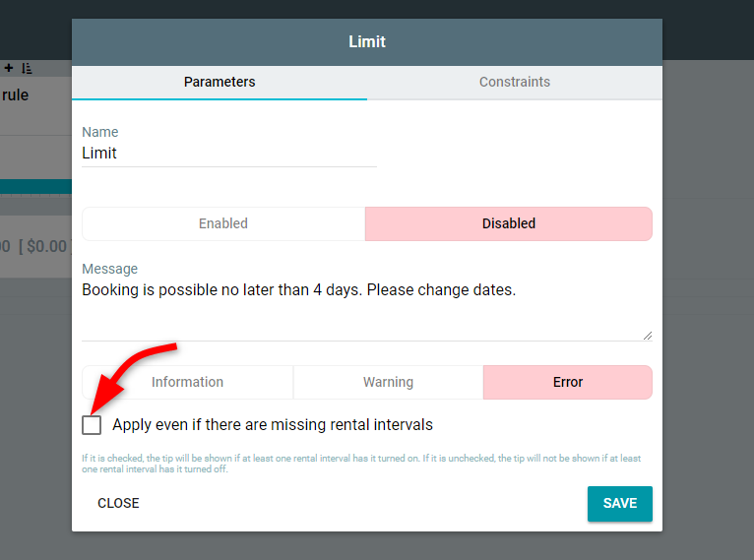Click the teal bar in the background
Viewport: 754px width, 560px height.
pos(35,187)
